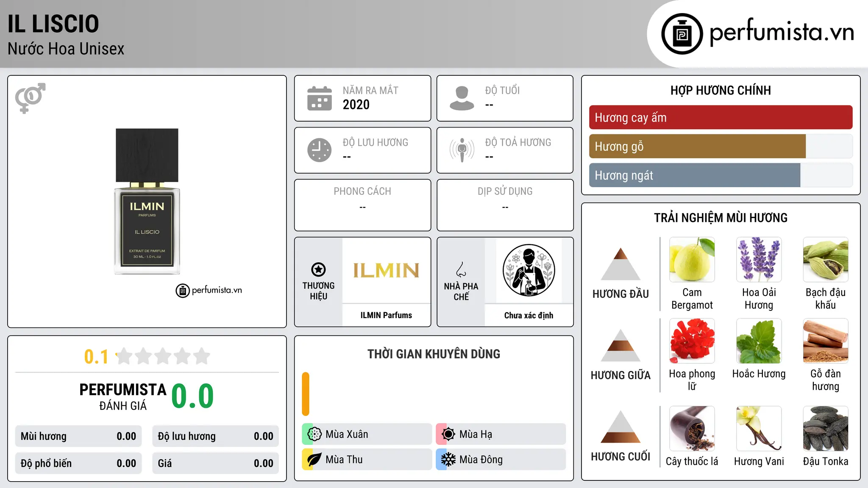Click the winter snowflake season icon

tap(448, 460)
